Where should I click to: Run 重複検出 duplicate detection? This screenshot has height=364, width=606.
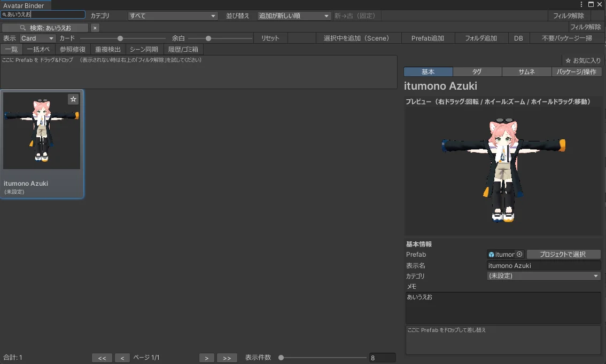(x=108, y=49)
